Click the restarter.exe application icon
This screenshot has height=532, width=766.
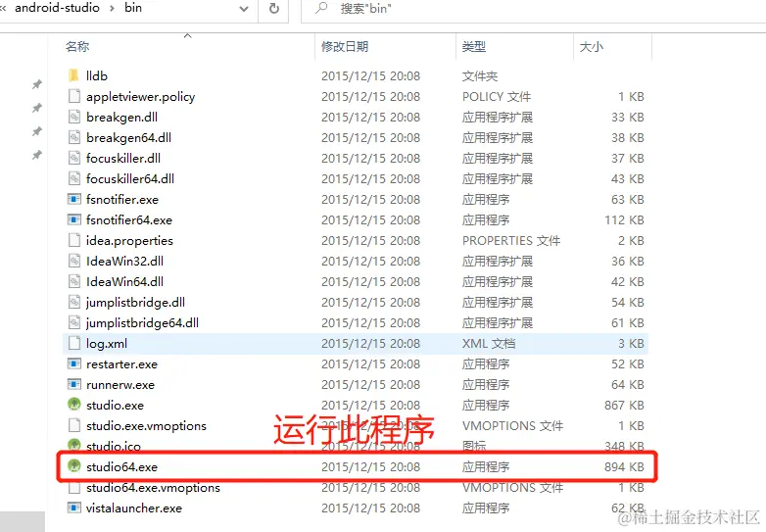click(73, 363)
